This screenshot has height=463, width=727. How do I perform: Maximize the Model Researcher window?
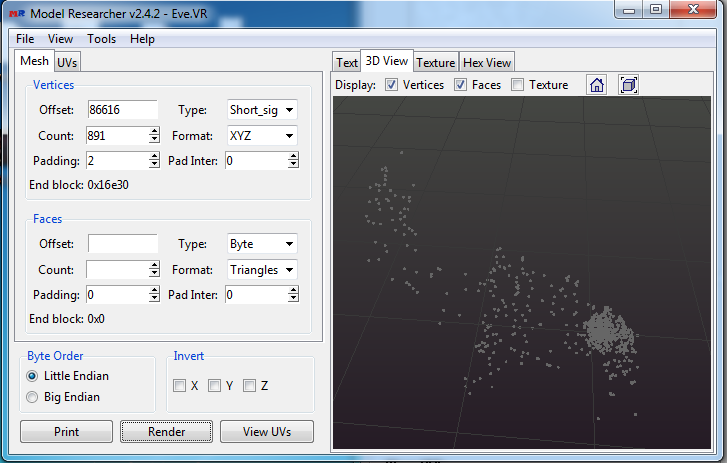(656, 9)
